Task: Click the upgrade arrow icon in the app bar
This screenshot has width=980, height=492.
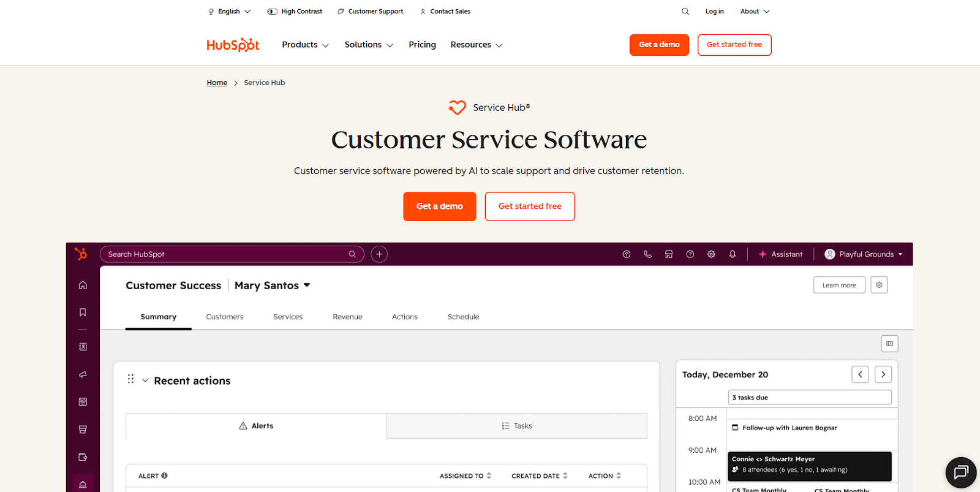Action: point(627,254)
